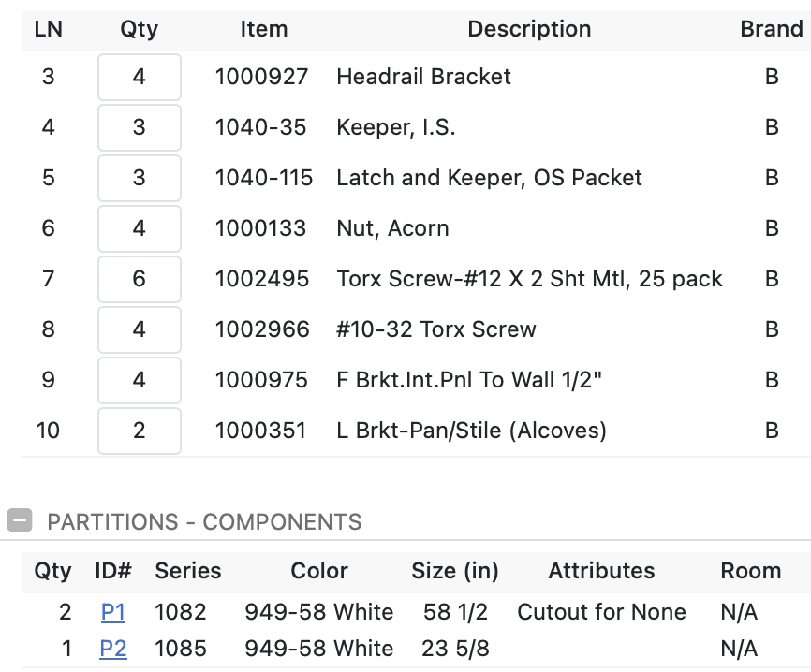Open the P2 partition link
The height and width of the screenshot is (672, 811).
[x=113, y=649]
